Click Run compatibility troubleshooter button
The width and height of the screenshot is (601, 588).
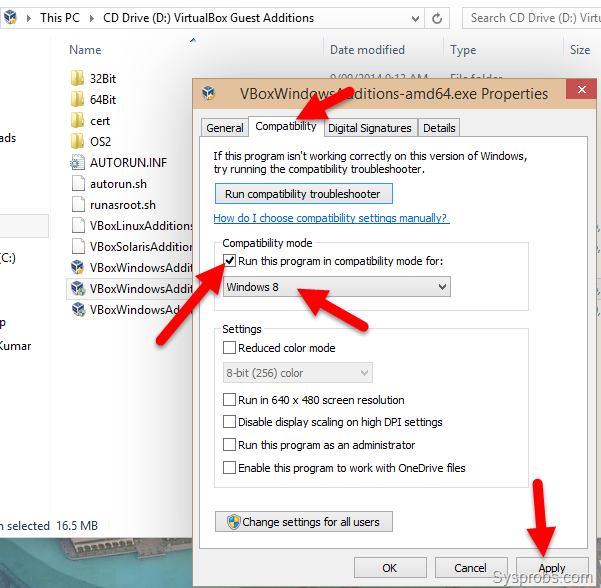304,194
